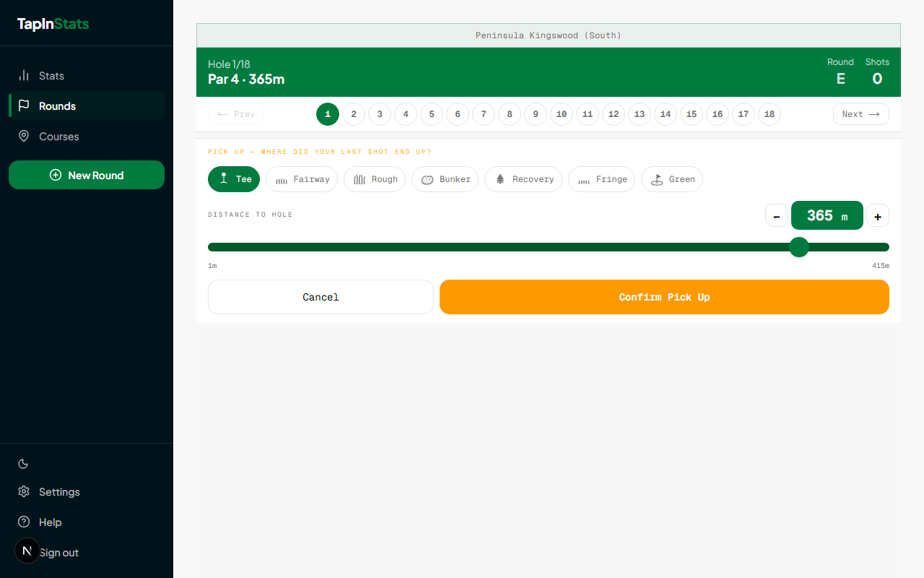Click the Rounds flag icon
This screenshot has height=578, width=924.
(x=25, y=105)
